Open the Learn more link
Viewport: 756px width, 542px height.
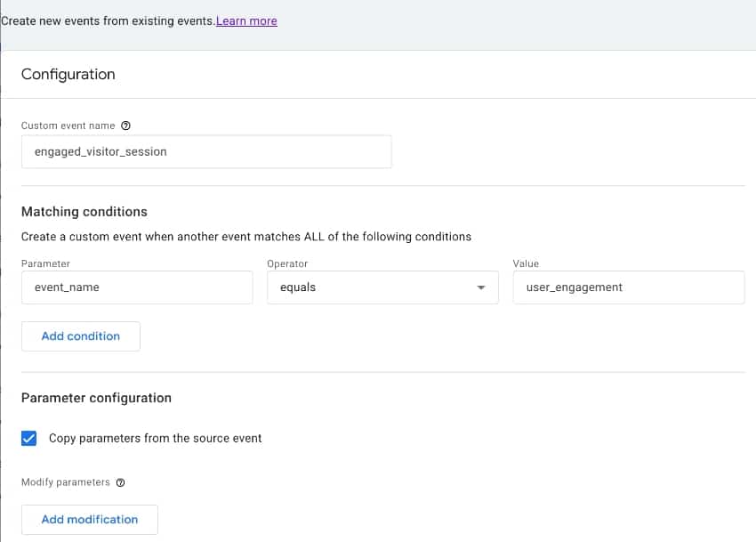(x=246, y=20)
